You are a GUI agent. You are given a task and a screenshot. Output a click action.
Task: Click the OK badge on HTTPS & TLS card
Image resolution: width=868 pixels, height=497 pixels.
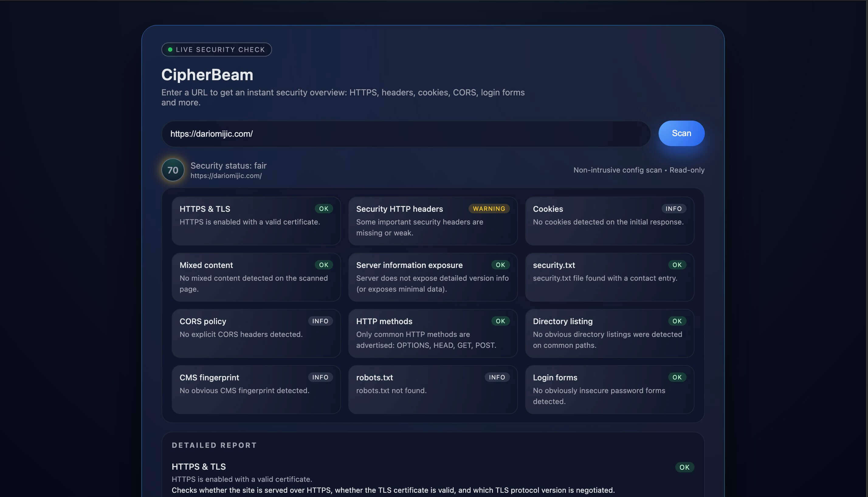point(323,209)
